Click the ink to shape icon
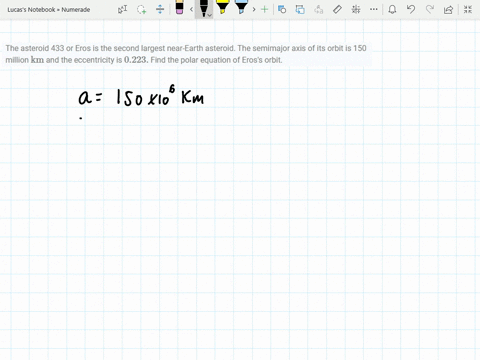The height and width of the screenshot is (360, 480). click(x=300, y=9)
